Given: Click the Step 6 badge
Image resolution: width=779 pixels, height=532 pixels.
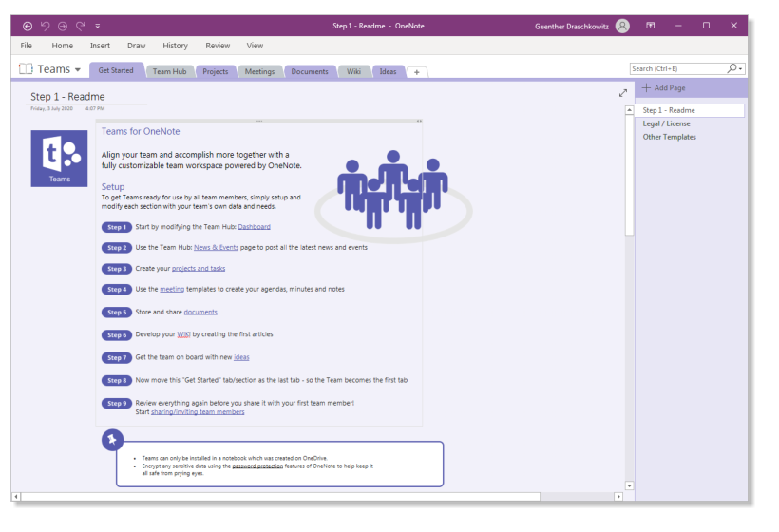Looking at the screenshot, I should (117, 334).
